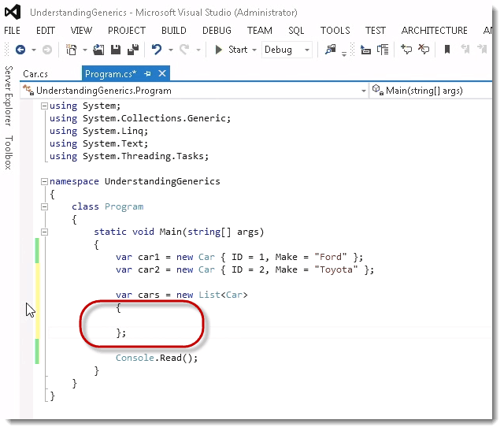Pin the Program.cs tab with pushpin icon
This screenshot has width=504, height=431.
click(x=147, y=73)
